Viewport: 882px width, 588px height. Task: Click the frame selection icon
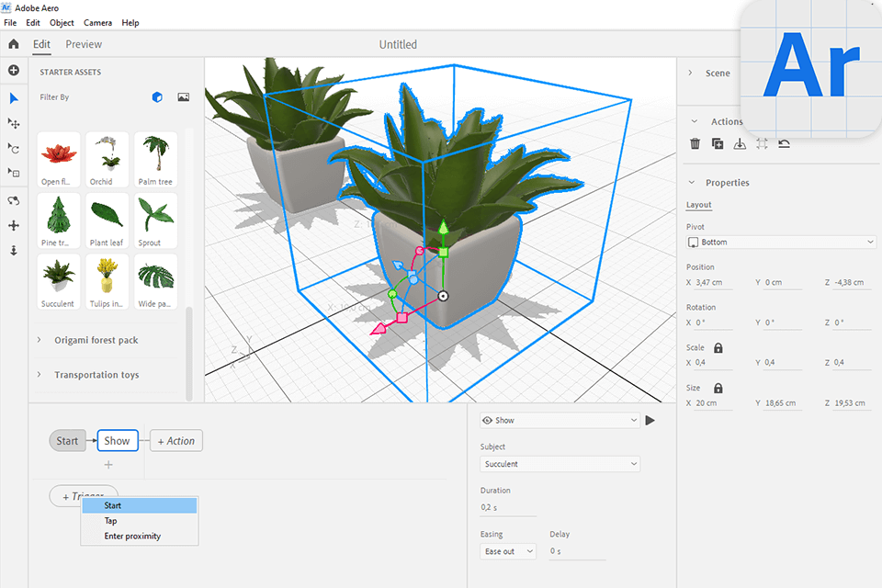coord(762,143)
